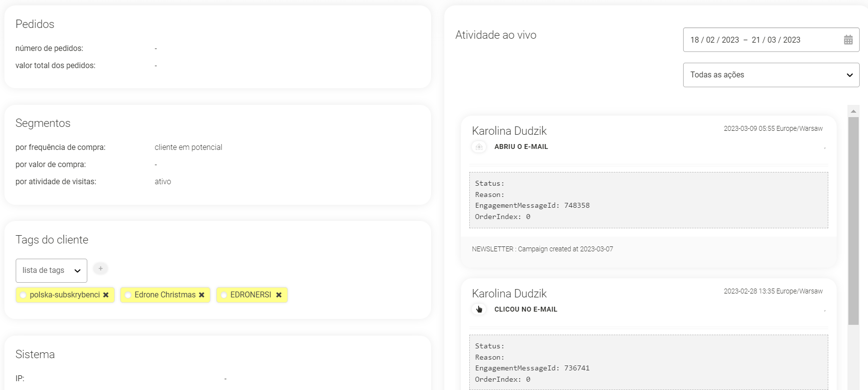Click the e-mail click hand icon
The width and height of the screenshot is (868, 390).
click(479, 309)
